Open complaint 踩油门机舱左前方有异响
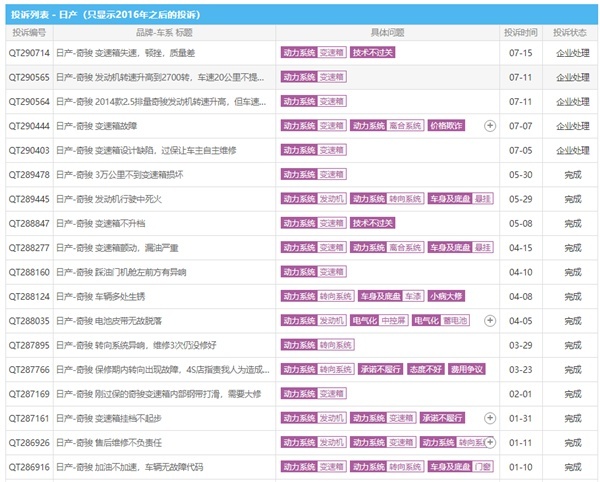The image size is (600, 482). (121, 272)
